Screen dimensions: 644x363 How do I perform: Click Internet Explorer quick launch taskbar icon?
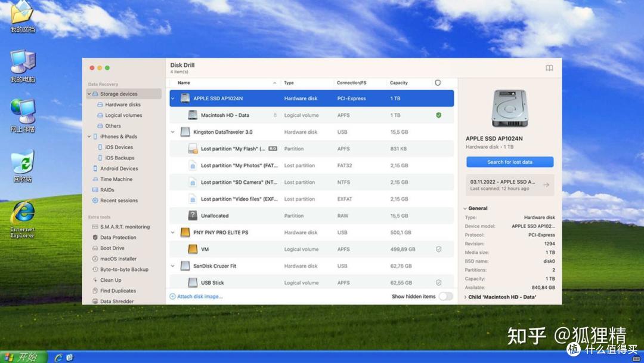pyautogui.click(x=58, y=357)
